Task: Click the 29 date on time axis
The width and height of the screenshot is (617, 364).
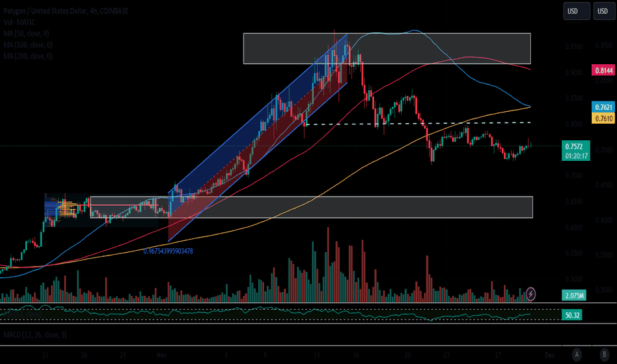Action: click(122, 355)
